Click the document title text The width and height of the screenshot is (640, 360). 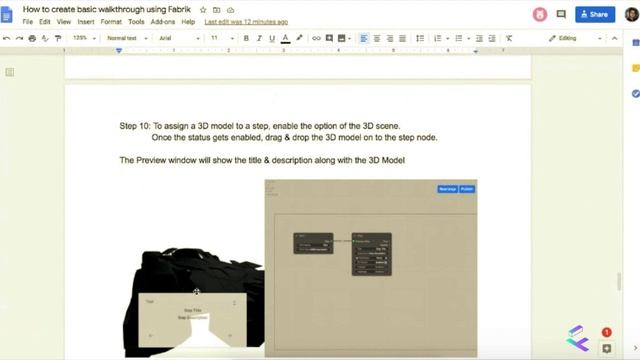(107, 9)
